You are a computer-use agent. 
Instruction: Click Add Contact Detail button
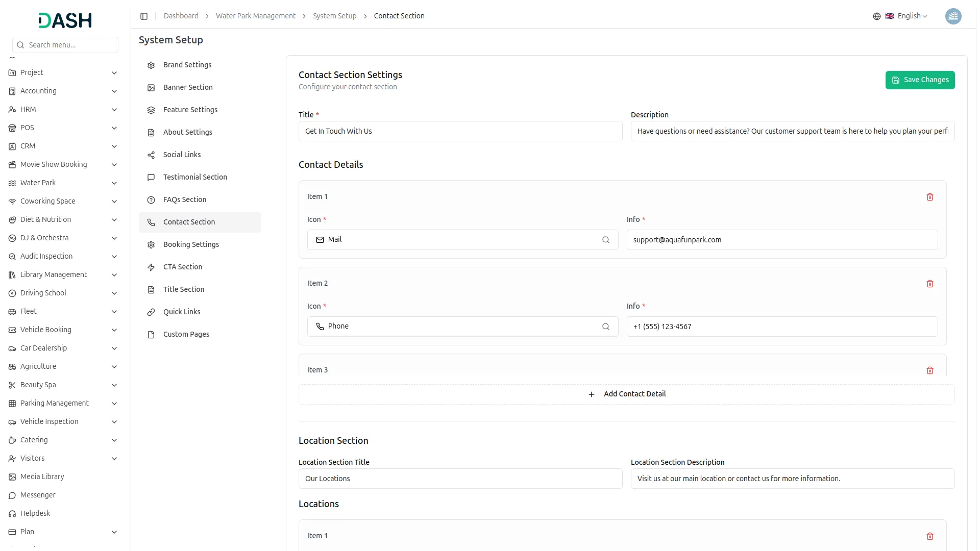pos(626,394)
